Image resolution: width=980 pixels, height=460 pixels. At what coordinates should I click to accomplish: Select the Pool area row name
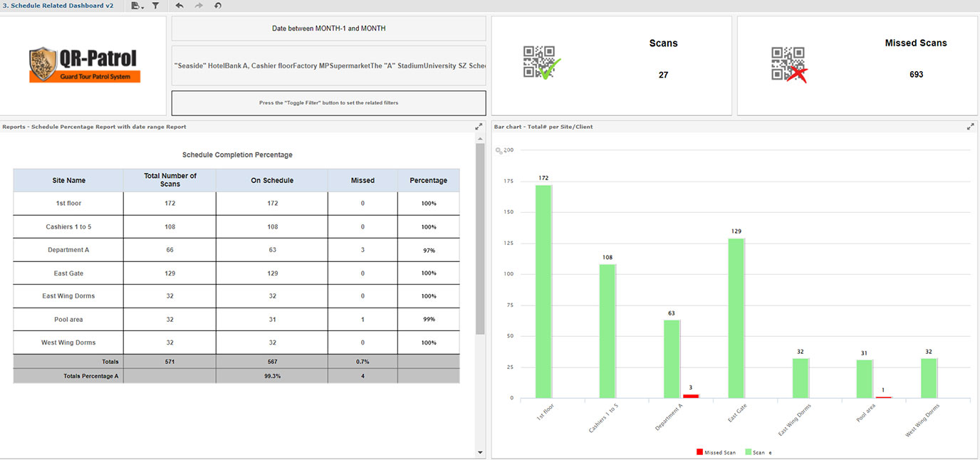(x=68, y=320)
